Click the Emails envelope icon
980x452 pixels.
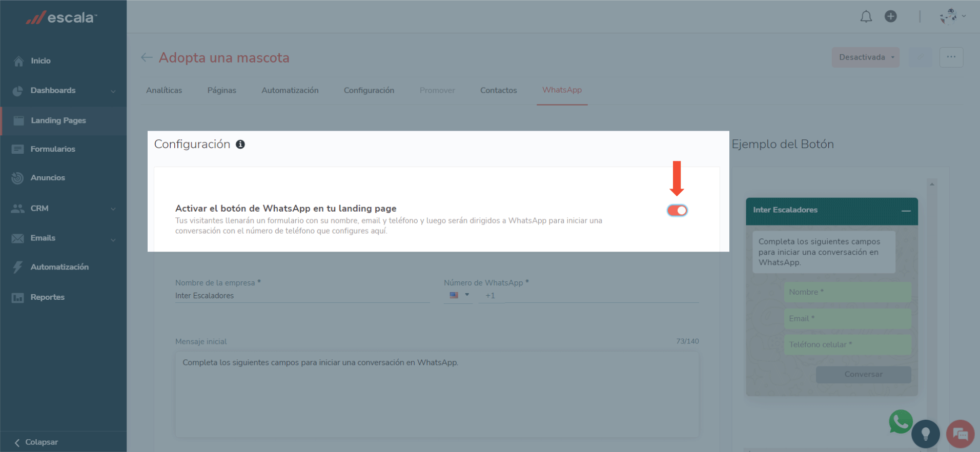pos(18,238)
